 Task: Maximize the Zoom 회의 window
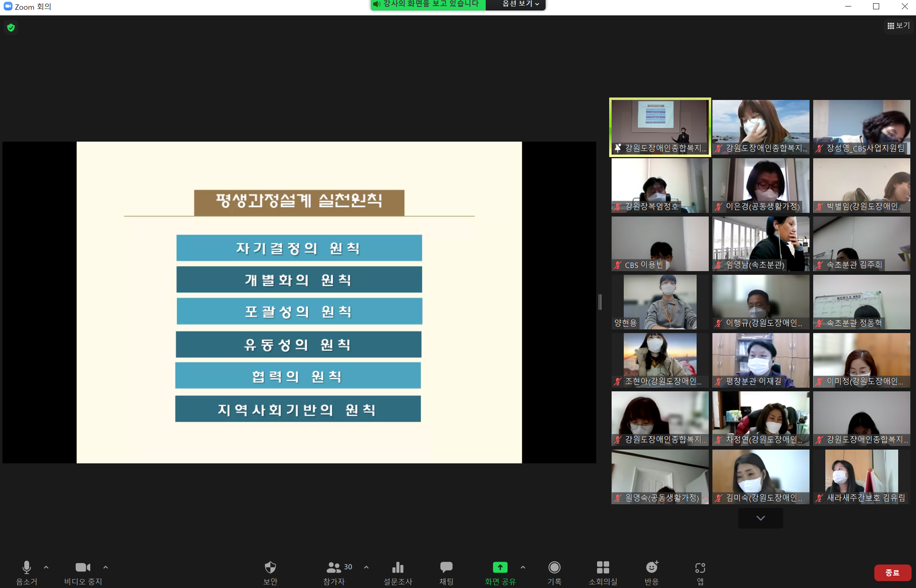[876, 6]
